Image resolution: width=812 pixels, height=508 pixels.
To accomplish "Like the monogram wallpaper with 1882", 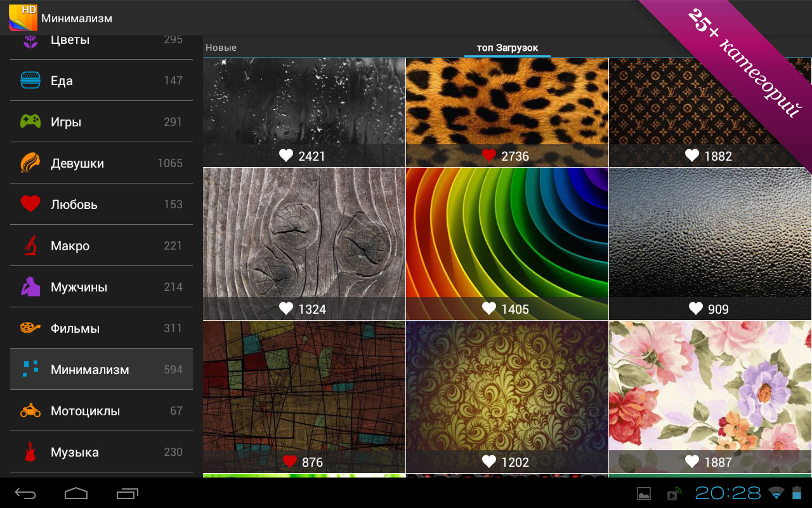I will (x=692, y=156).
